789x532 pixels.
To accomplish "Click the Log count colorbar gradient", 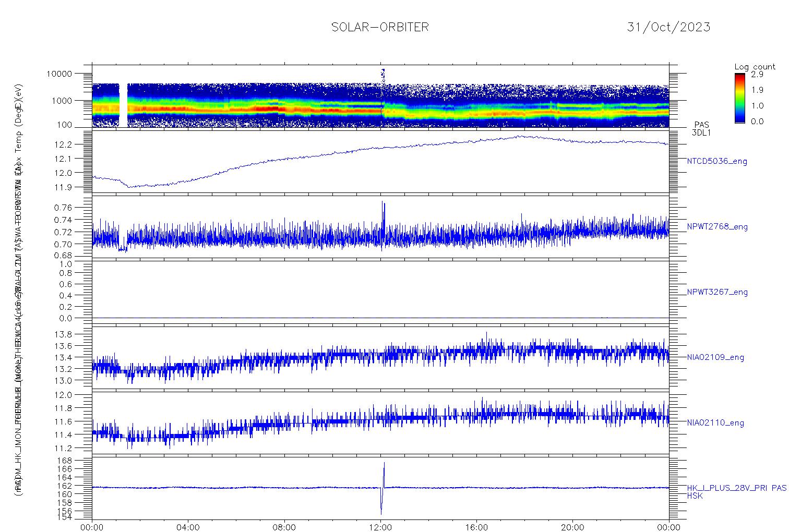I will [x=739, y=98].
